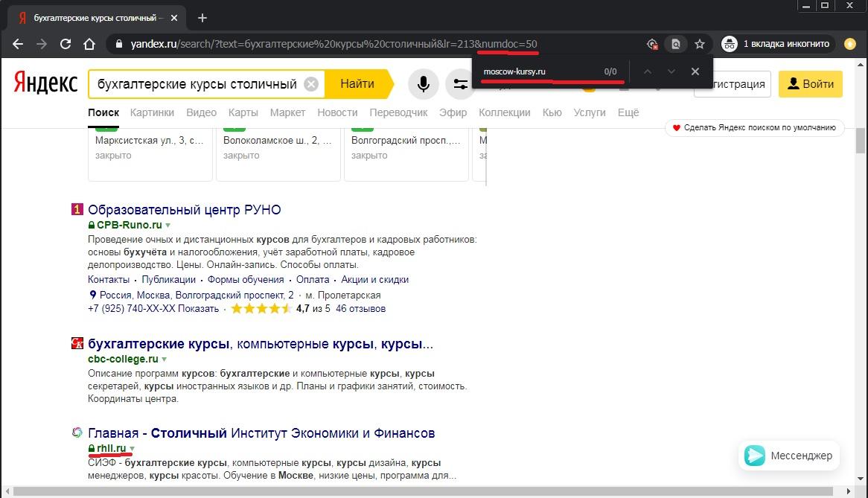Expand the cbc-college.ru result options arrow

coord(165,360)
